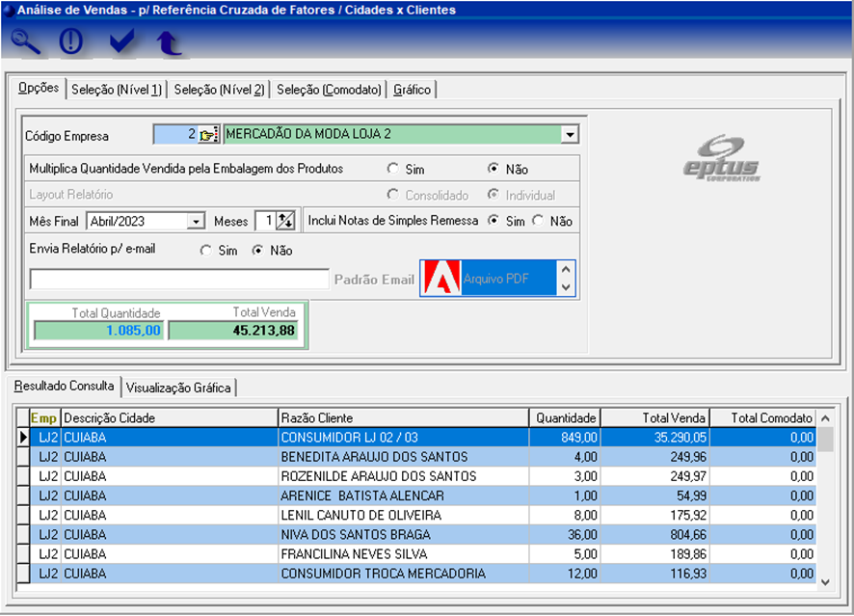
Task: Click the Meses spinner arrows
Action: (285, 222)
